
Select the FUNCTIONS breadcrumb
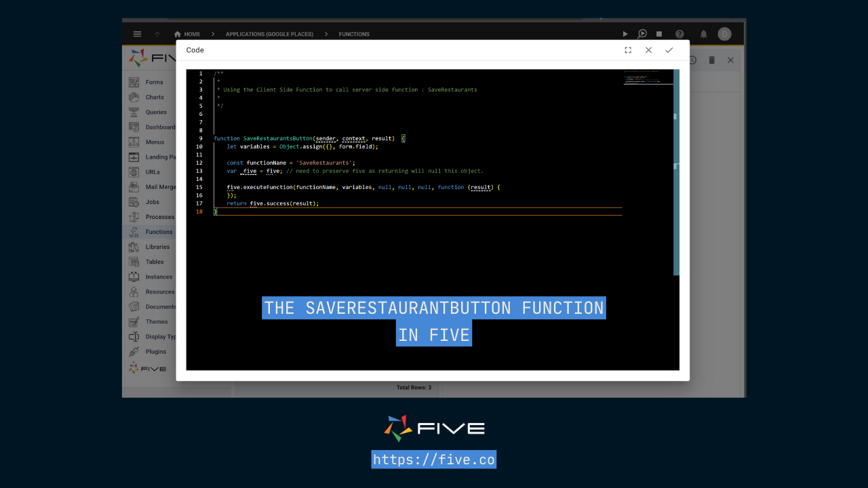click(354, 34)
